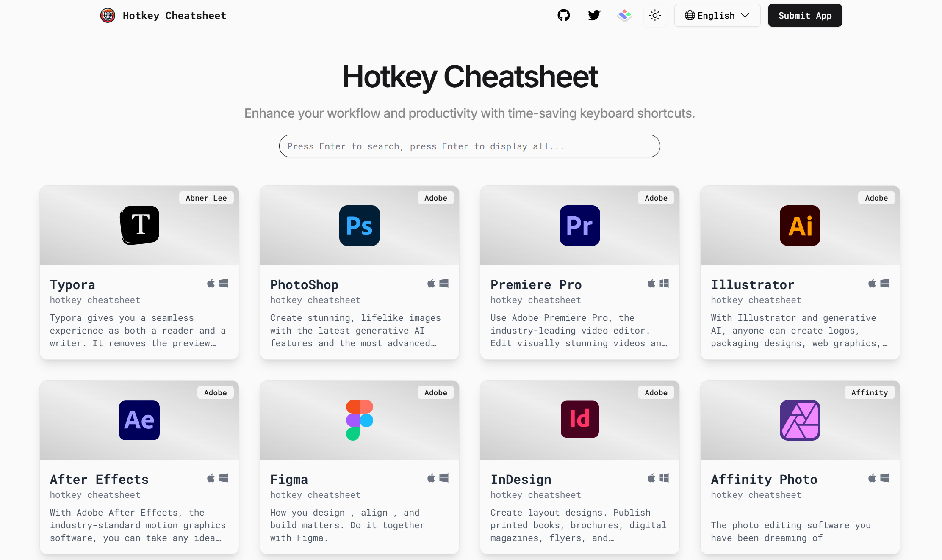
Task: Click the Abner Lee badge on Typora
Action: [x=206, y=198]
